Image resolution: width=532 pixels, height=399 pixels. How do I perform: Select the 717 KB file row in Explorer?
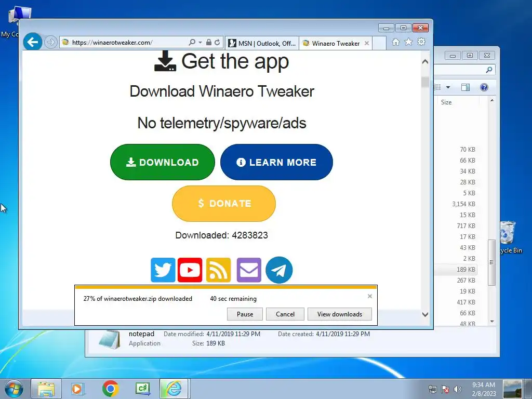[x=456, y=226]
